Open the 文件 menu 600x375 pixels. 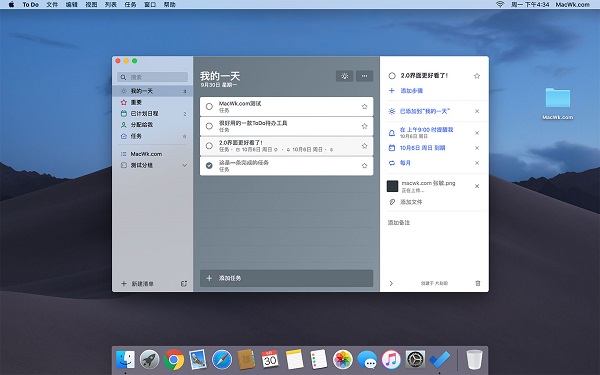[x=52, y=5]
